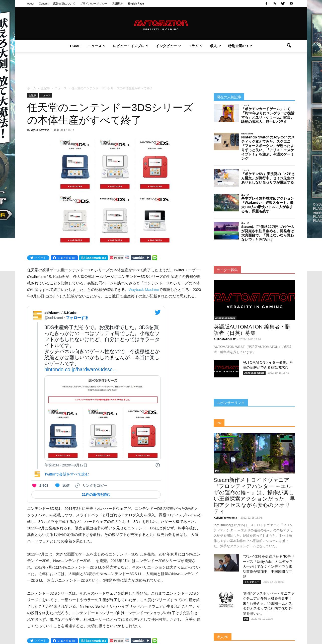Click Facebook share 83 button above article text
The height and width of the screenshot is (644, 322).
pos(64,258)
